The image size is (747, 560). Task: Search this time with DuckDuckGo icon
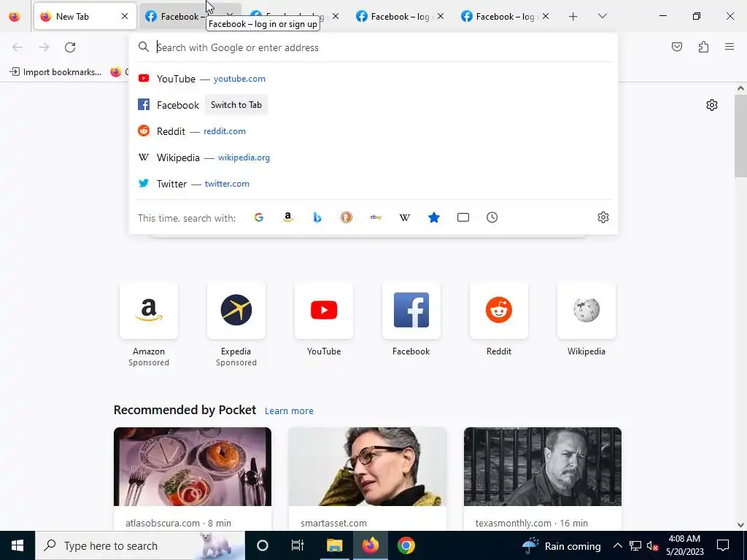coord(347,217)
